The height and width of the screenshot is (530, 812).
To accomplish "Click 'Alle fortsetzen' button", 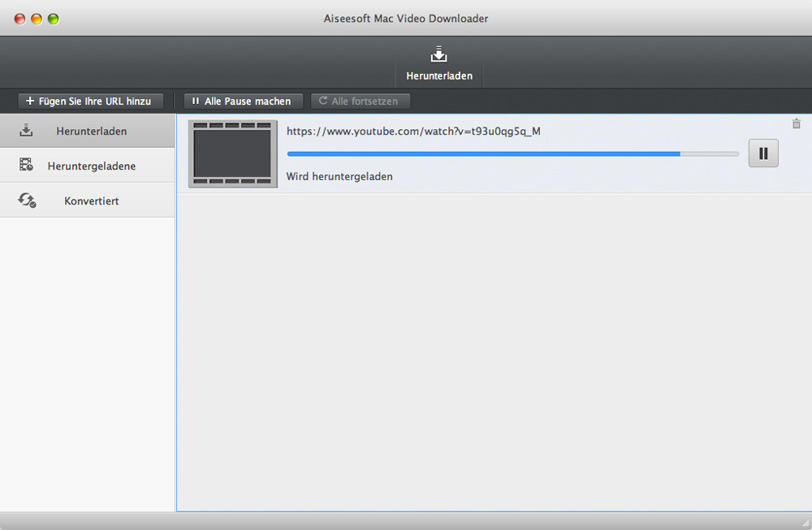I will pyautogui.click(x=361, y=101).
